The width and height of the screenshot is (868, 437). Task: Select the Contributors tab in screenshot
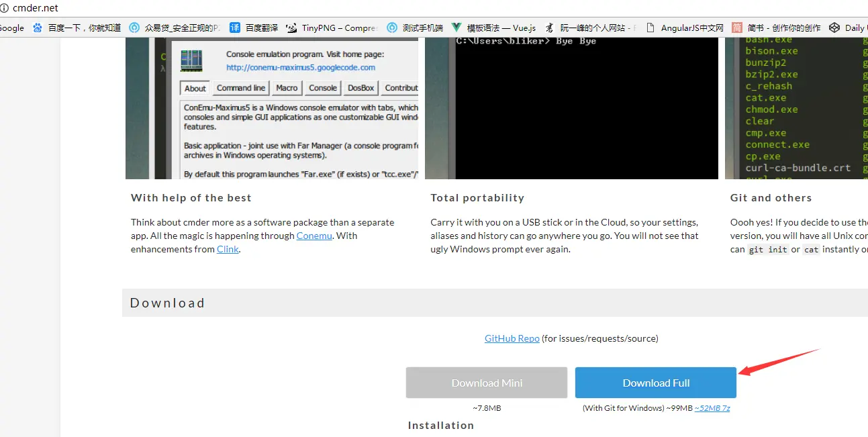pyautogui.click(x=400, y=88)
